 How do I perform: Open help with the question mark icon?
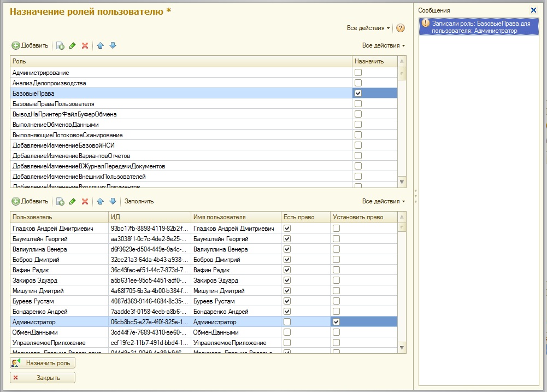click(x=401, y=28)
